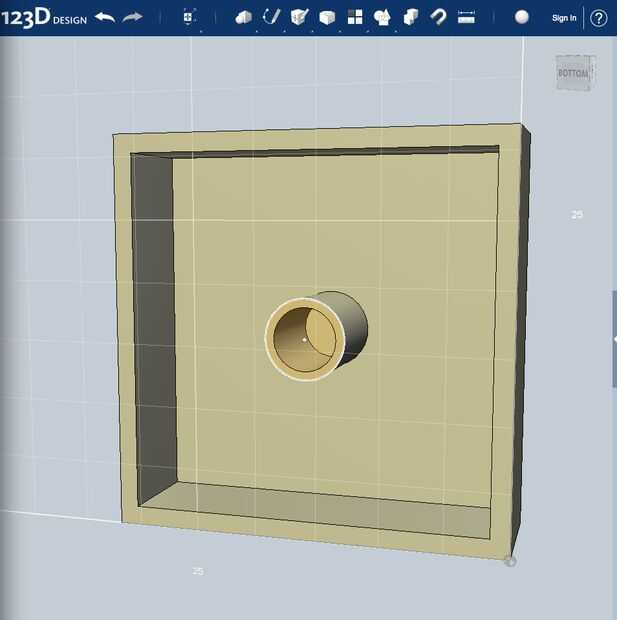Select the box's dark right side face
Viewport: 617px width, 620px height.
point(521,340)
